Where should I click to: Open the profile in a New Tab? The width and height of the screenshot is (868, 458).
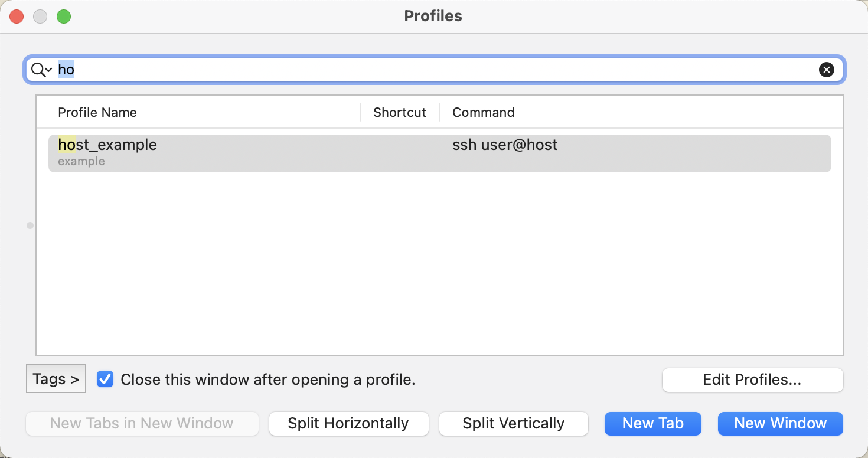pos(652,423)
